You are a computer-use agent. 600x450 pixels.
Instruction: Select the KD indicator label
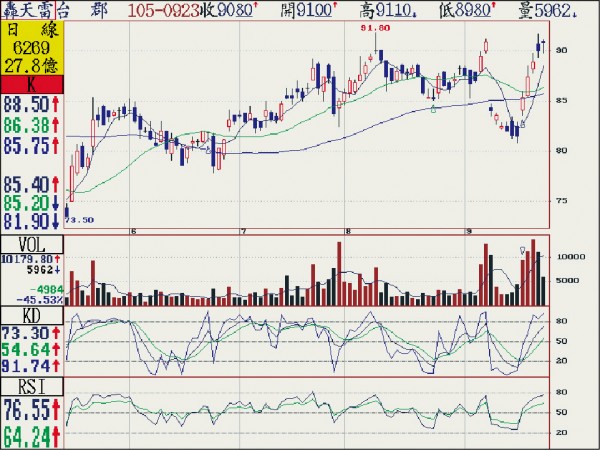tap(31, 316)
